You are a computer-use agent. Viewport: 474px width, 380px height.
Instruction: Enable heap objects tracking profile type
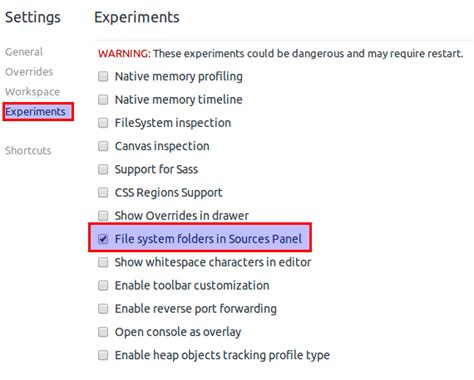tap(103, 355)
